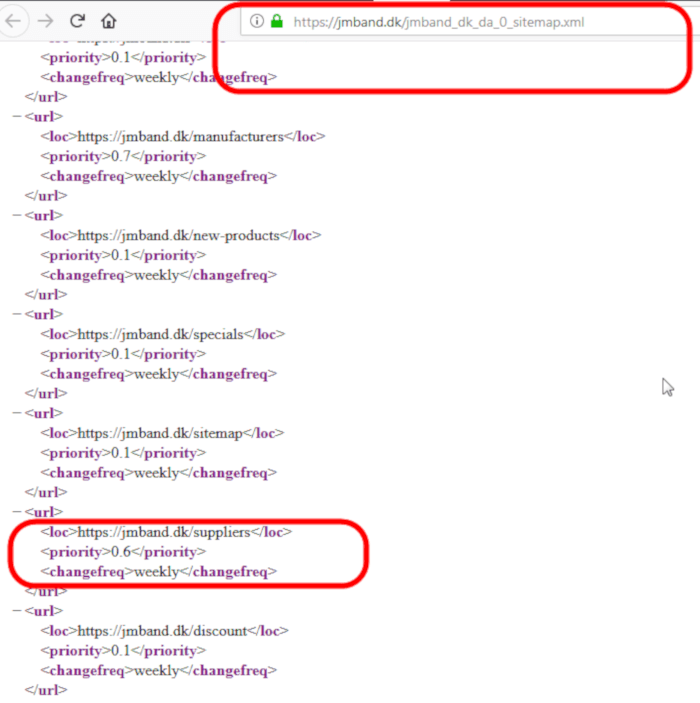700x703 pixels.
Task: Click changefreq weekly under new-products loc
Action: (x=159, y=275)
